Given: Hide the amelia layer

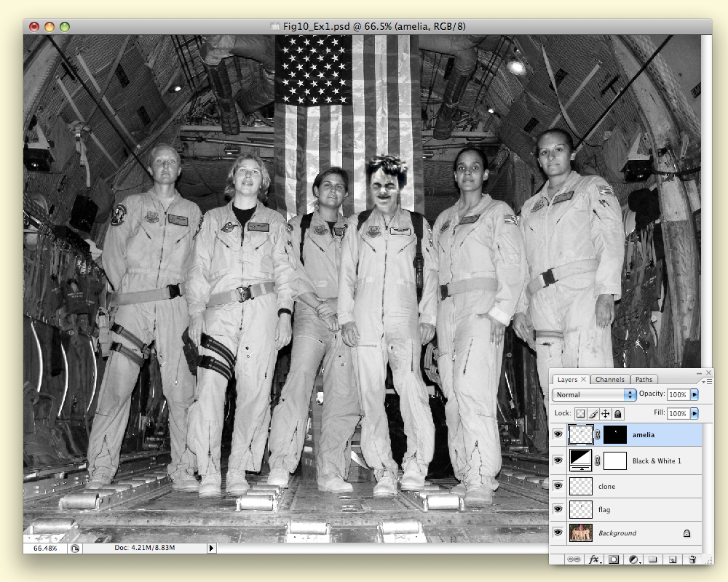Looking at the screenshot, I should [x=558, y=435].
